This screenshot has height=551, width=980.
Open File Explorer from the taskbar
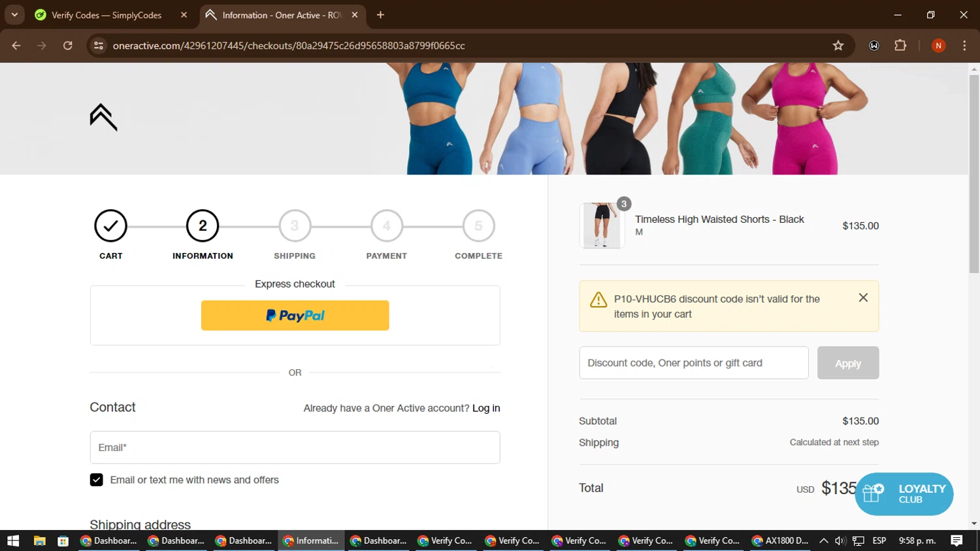pyautogui.click(x=39, y=541)
